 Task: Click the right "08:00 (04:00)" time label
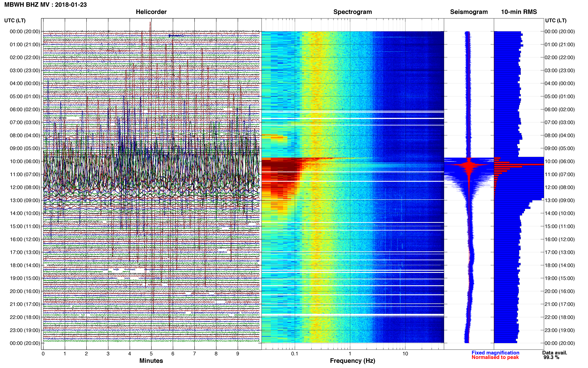click(x=560, y=135)
